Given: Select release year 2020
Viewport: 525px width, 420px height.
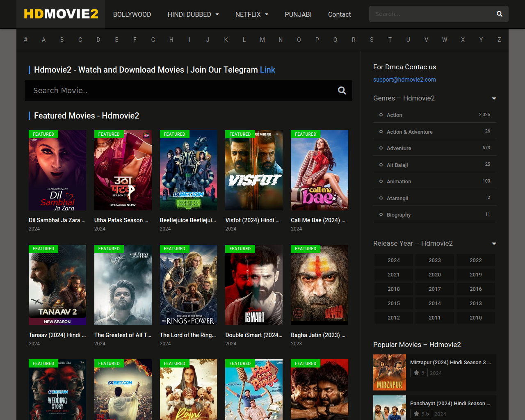Looking at the screenshot, I should [435, 275].
